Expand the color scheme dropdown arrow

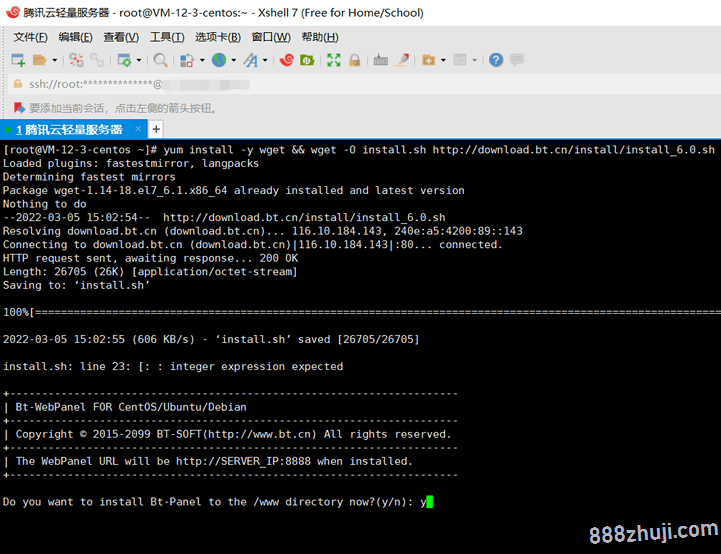(202, 60)
